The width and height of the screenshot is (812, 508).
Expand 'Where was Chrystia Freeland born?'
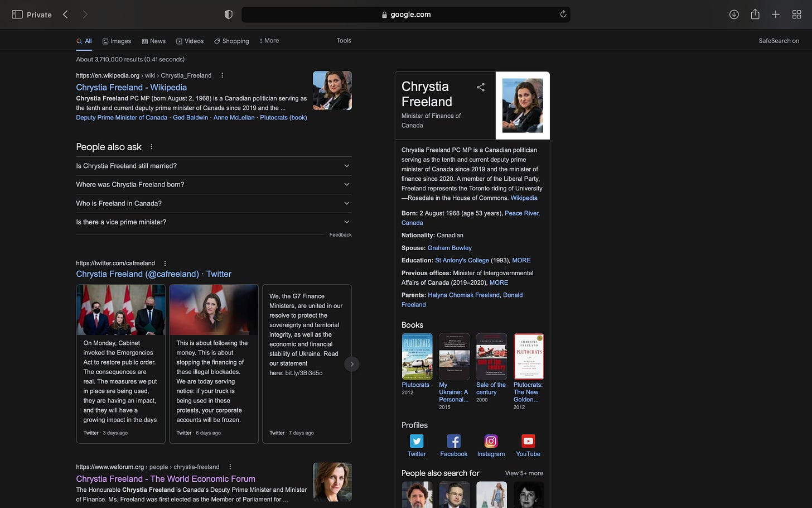click(x=214, y=185)
